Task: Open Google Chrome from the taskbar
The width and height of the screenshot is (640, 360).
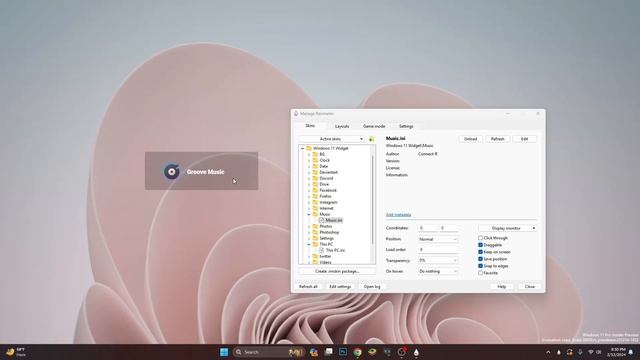Action: [x=358, y=352]
